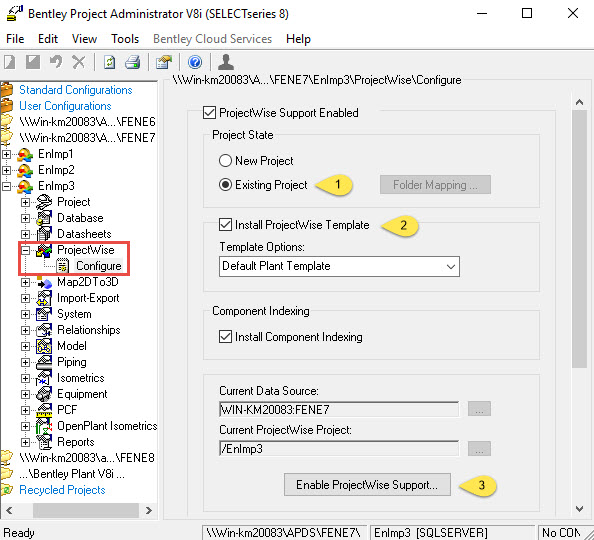The width and height of the screenshot is (594, 540).
Task: Collapse the EnImp3 tree node
Action: (x=6, y=186)
